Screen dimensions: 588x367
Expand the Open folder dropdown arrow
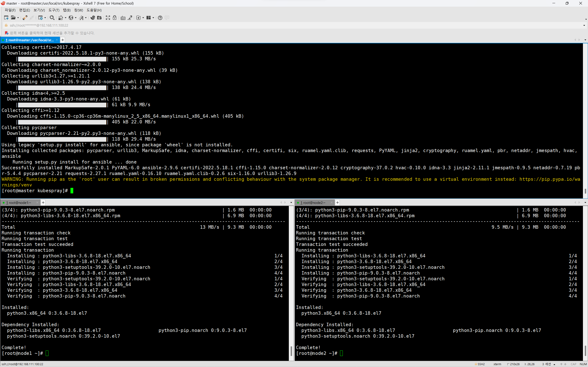click(x=18, y=18)
